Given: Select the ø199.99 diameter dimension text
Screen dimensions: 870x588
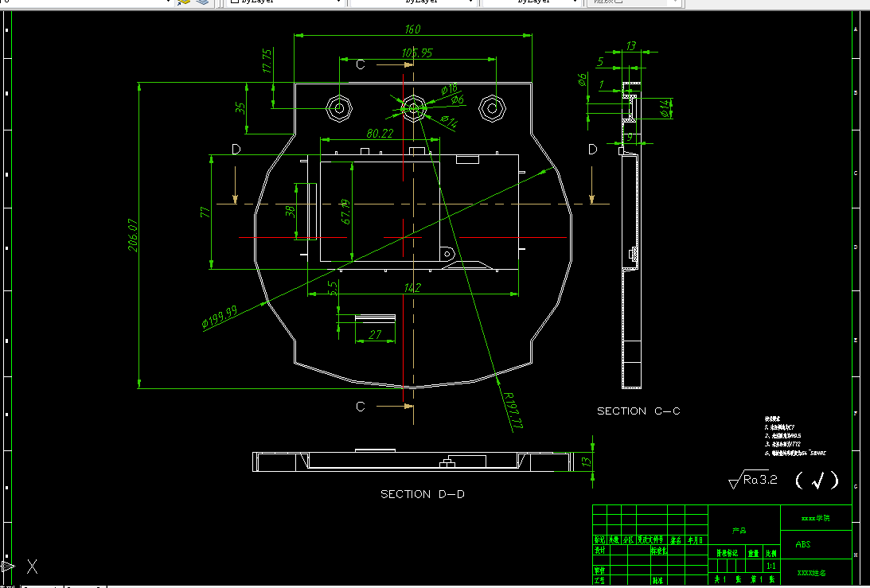Looking at the screenshot, I should click(219, 317).
